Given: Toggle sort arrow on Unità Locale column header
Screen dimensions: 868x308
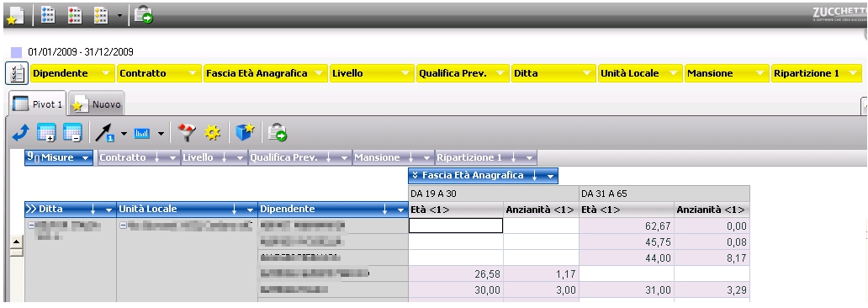Looking at the screenshot, I should click(x=235, y=210).
